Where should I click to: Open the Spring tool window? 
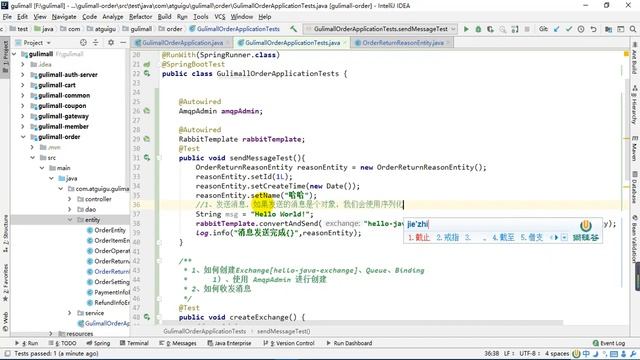point(98,343)
